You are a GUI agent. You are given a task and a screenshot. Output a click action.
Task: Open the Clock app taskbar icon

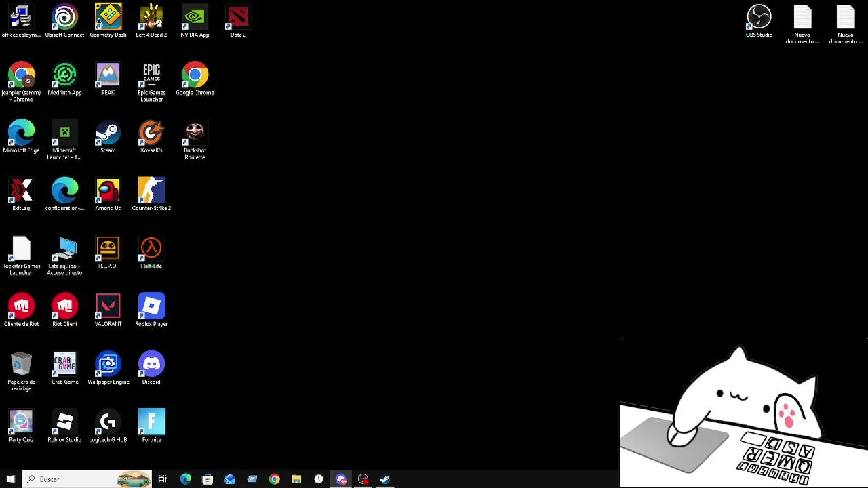319,479
